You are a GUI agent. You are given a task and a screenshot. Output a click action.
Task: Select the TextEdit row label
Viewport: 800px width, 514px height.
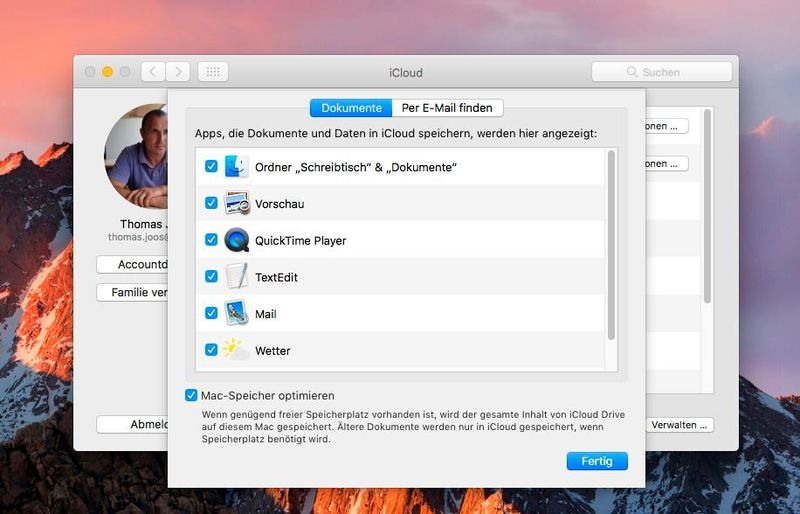pyautogui.click(x=276, y=277)
